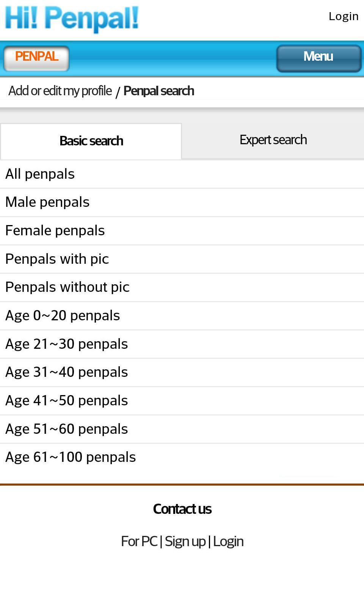364x608 pixels.
Task: Pick Age 41~50 penpals
Action: coord(67,401)
